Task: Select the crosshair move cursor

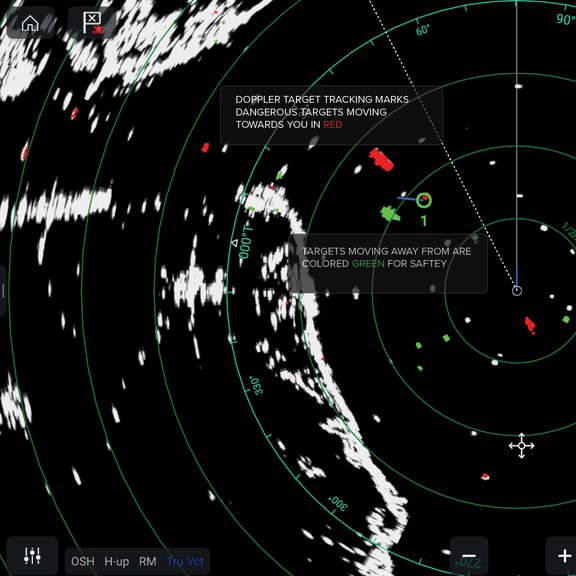Action: 521,446
